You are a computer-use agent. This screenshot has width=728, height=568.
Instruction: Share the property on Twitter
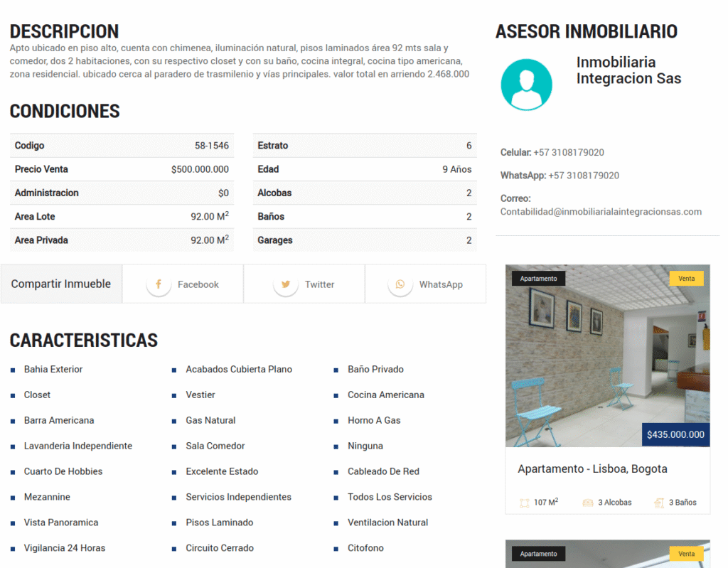[x=304, y=284]
